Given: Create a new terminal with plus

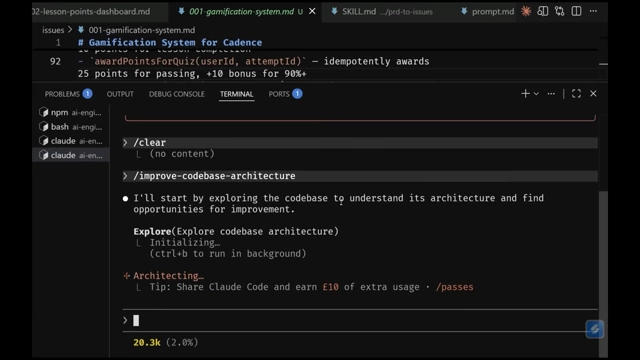Looking at the screenshot, I should pos(525,94).
